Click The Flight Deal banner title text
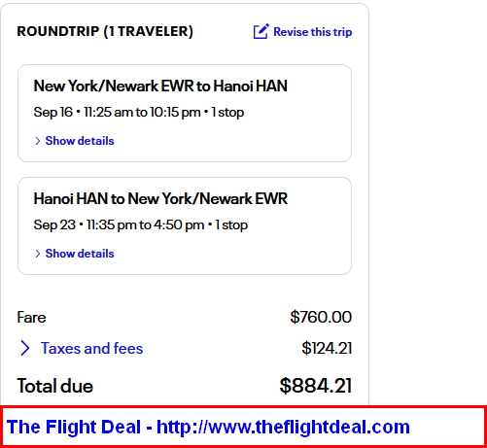487x448 pixels. tap(74, 427)
